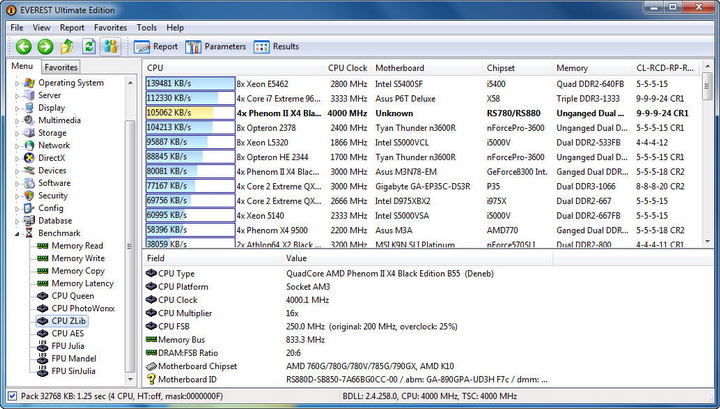Switch to the Favorites tab
Viewport: 720px width, 409px height.
pos(61,67)
